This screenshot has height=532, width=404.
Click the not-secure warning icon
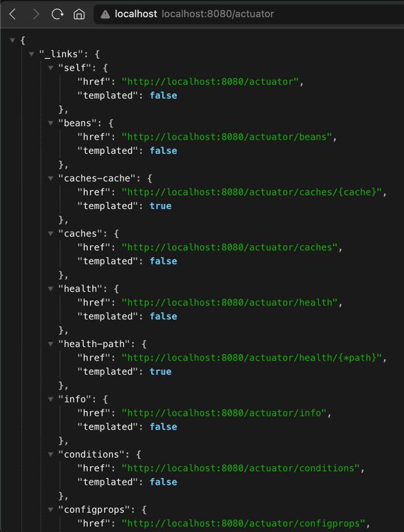tap(105, 14)
